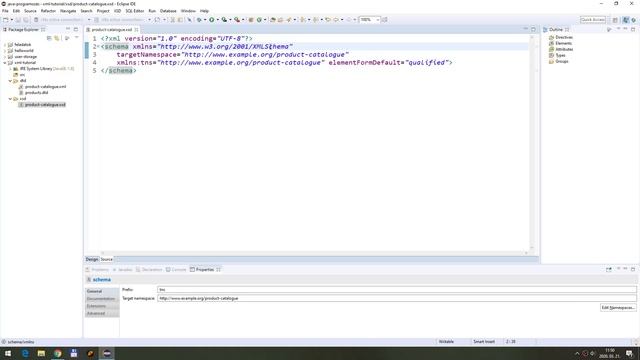Expand the feladatok project
The image size is (640, 360).
pos(5,44)
